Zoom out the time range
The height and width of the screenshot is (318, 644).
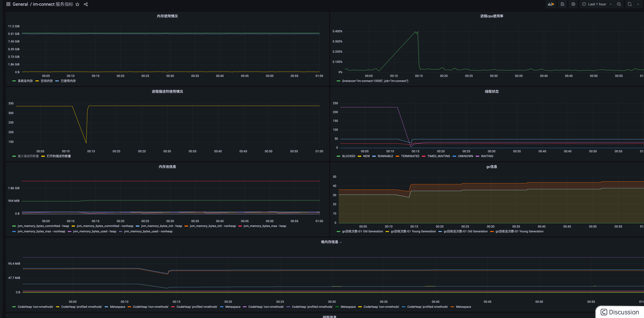pos(619,4)
